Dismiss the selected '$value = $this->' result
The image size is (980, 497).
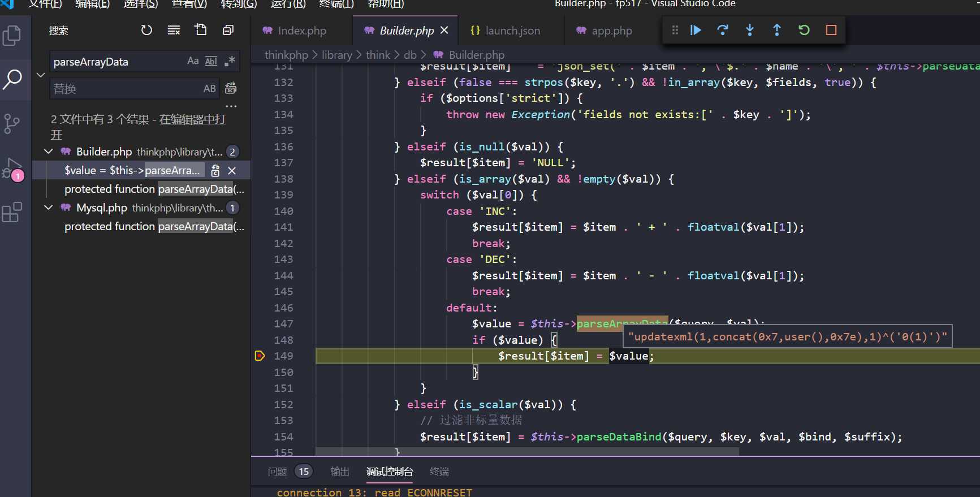232,170
